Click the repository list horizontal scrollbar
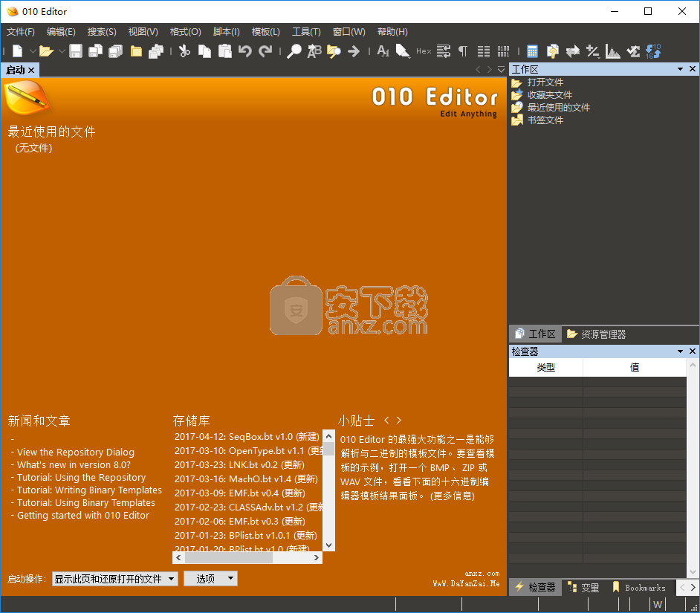The image size is (700, 613). coord(247,557)
